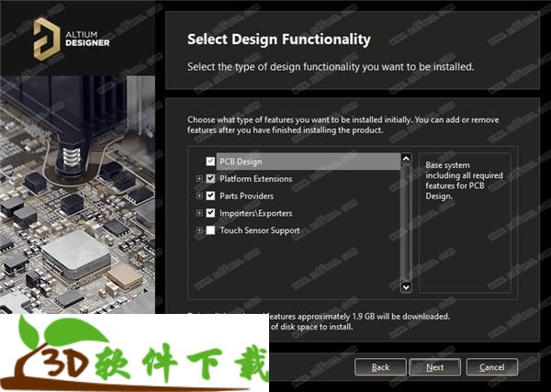This screenshot has height=392, width=551.
Task: Expand the Parts Providers tree node
Action: [199, 196]
